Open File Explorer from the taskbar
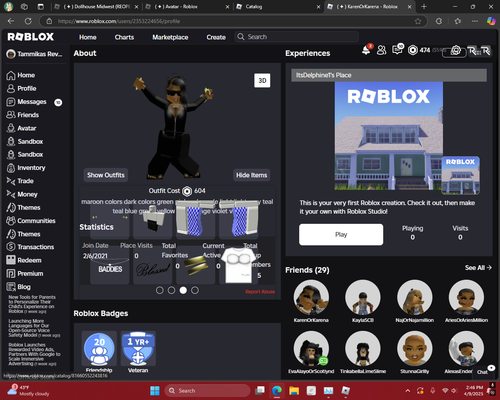The height and width of the screenshot is (400, 500). [x=294, y=391]
